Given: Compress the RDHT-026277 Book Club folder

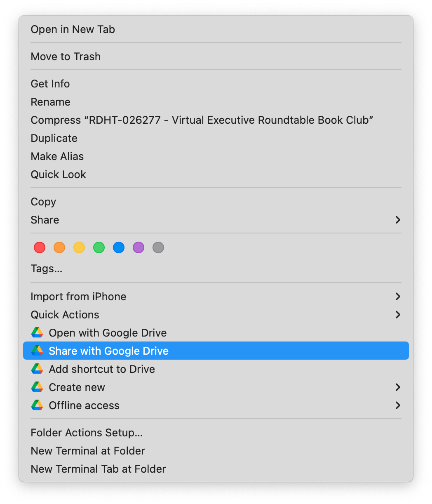Looking at the screenshot, I should click(202, 120).
